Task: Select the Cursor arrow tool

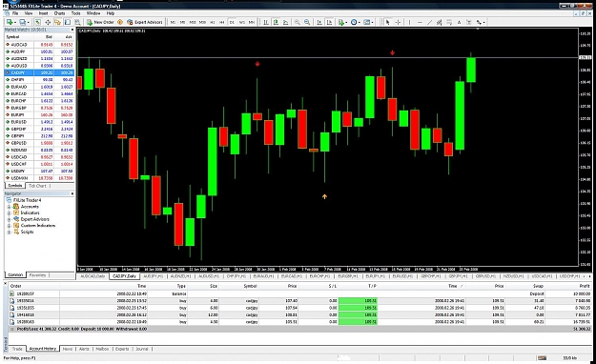Action: click(x=388, y=22)
